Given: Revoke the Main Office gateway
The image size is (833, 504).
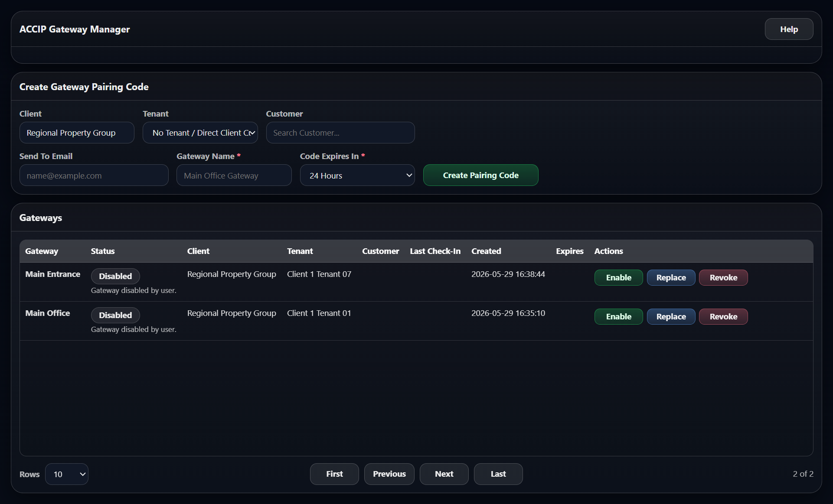Looking at the screenshot, I should (x=723, y=316).
